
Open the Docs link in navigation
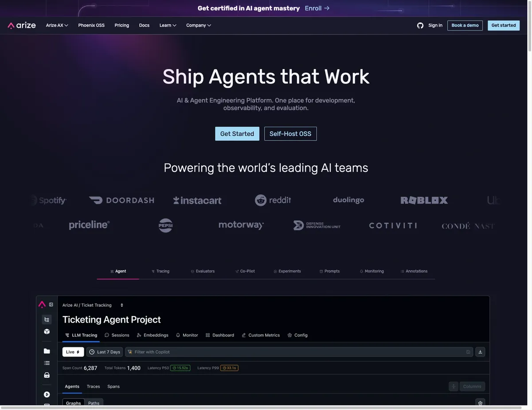[144, 25]
